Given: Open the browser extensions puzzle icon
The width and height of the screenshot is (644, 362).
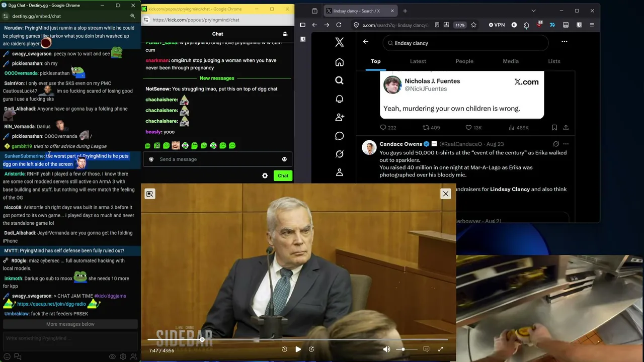Looking at the screenshot, I should [x=526, y=25].
